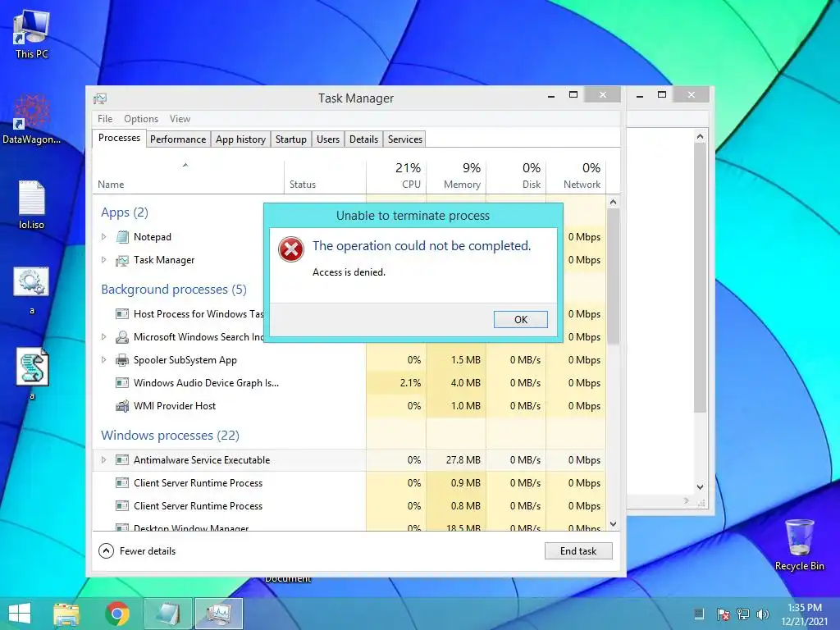Select lol.iso file on desktop
The height and width of the screenshot is (630, 840).
pyautogui.click(x=32, y=205)
